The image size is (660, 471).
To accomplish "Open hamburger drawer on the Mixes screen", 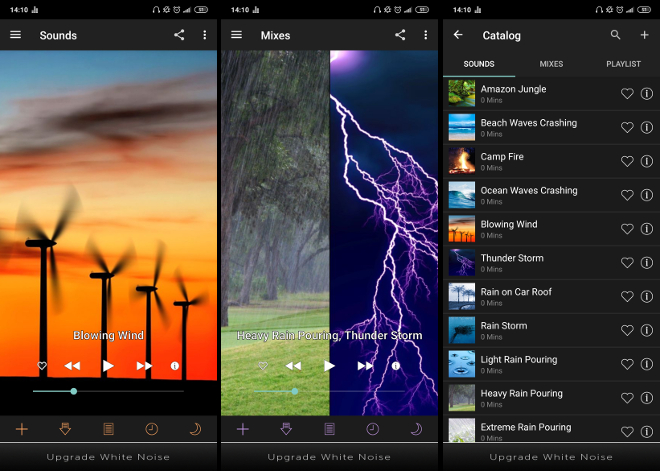I will (x=237, y=35).
